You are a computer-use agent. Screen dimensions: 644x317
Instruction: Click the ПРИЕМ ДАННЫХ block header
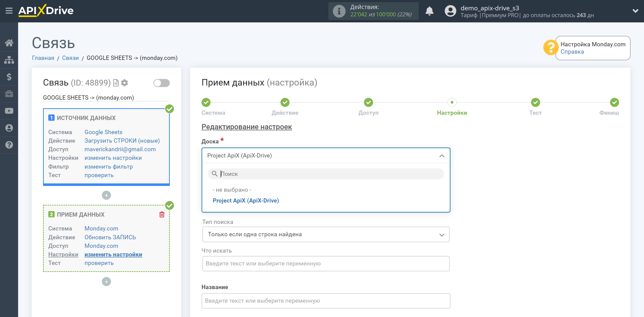tap(80, 215)
